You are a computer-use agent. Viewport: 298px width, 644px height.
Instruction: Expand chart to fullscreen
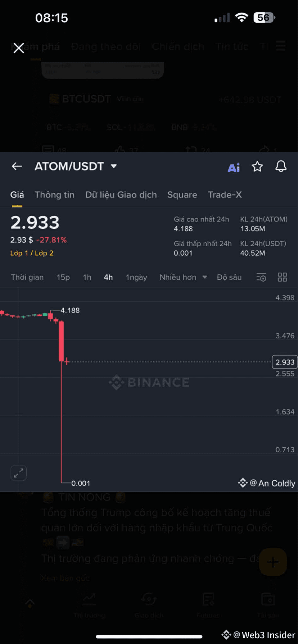pyautogui.click(x=19, y=473)
